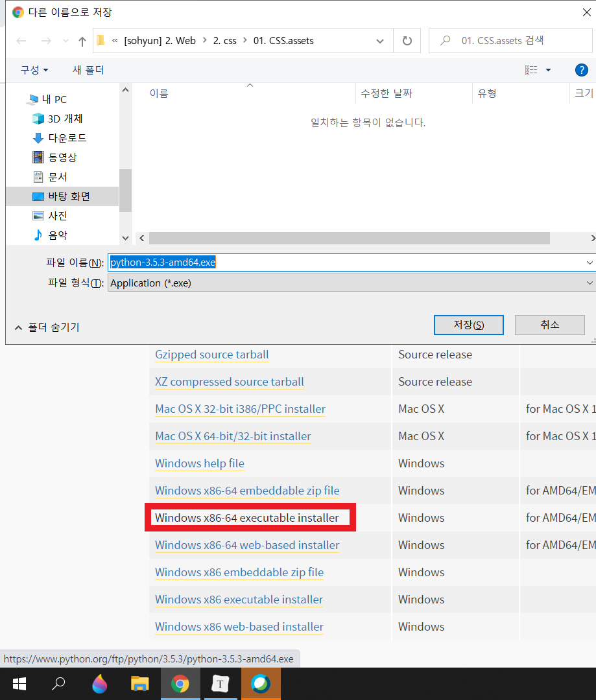596x700 pixels.
Task: Click the 취소 cancel button
Action: [x=549, y=325]
